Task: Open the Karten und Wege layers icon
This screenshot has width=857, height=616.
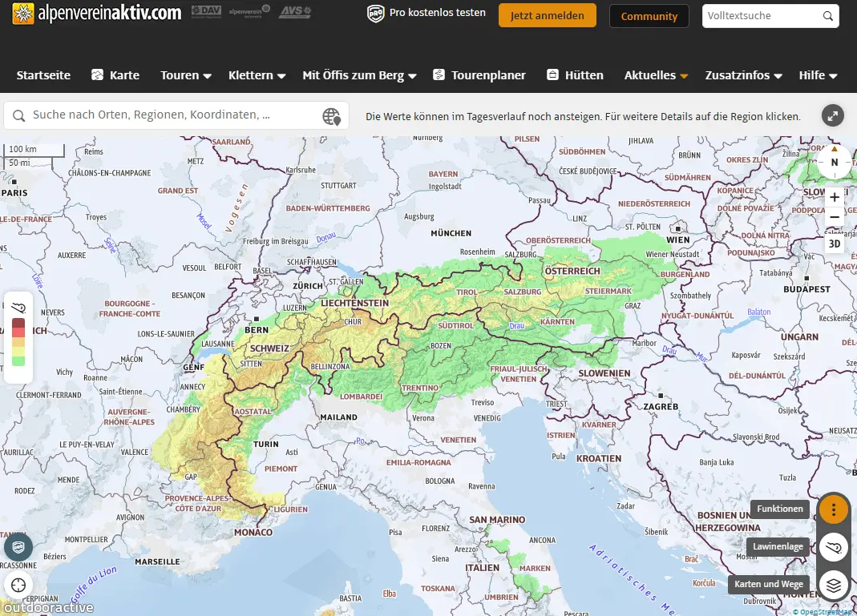Action: pos(834,585)
